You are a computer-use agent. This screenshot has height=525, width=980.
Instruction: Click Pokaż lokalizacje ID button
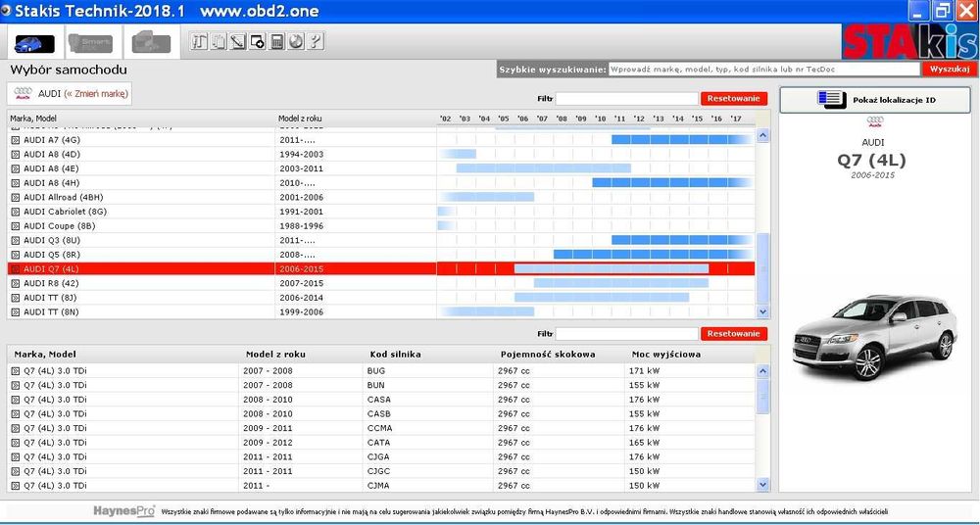coord(875,100)
